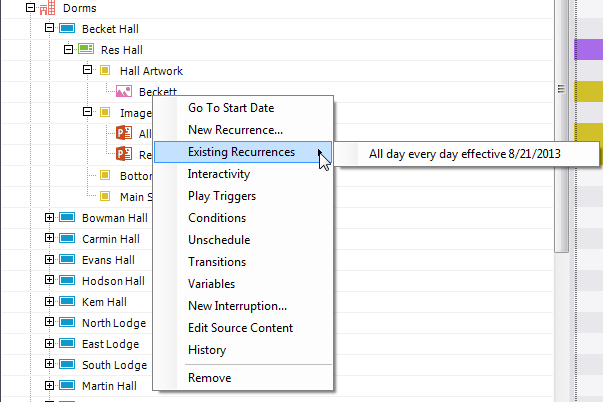The height and width of the screenshot is (402, 603).
Task: Choose New Interruption... entry
Action: 243,306
